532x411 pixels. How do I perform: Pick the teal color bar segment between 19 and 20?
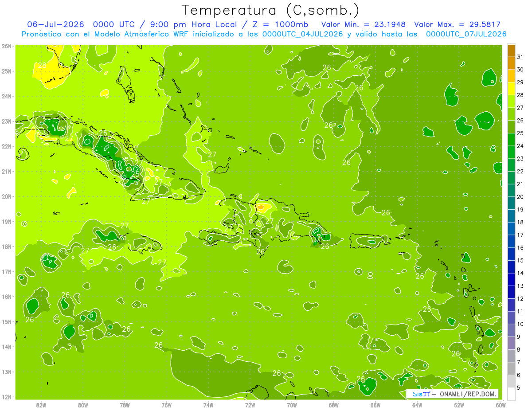pos(511,203)
